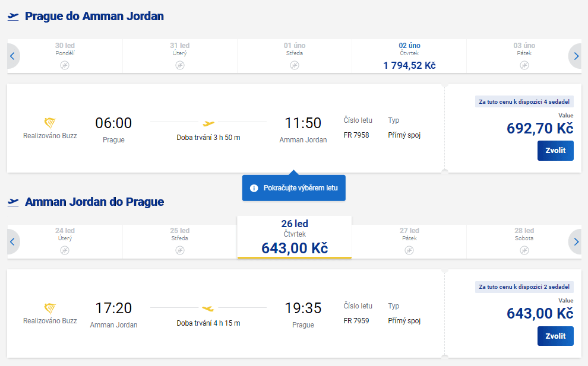Viewport: 588px width, 366px height.
Task: Show earlier outbound dates with left arrow
Action: pos(12,56)
